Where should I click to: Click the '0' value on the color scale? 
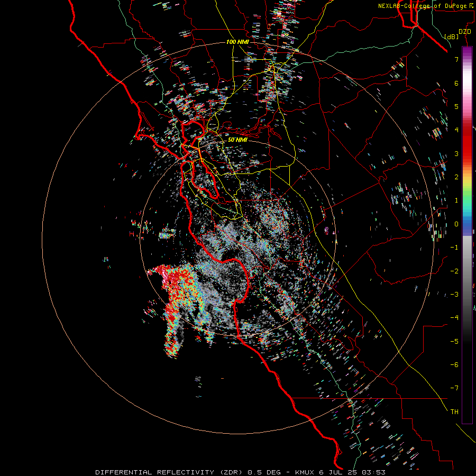point(456,224)
